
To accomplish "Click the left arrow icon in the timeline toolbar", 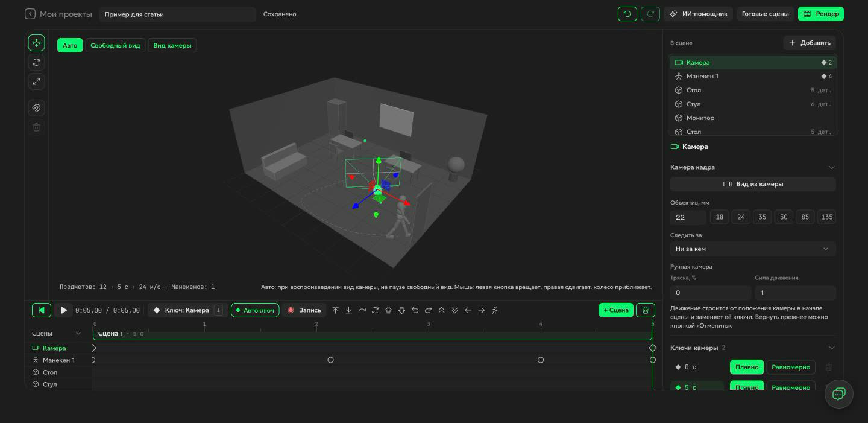I will [468, 310].
